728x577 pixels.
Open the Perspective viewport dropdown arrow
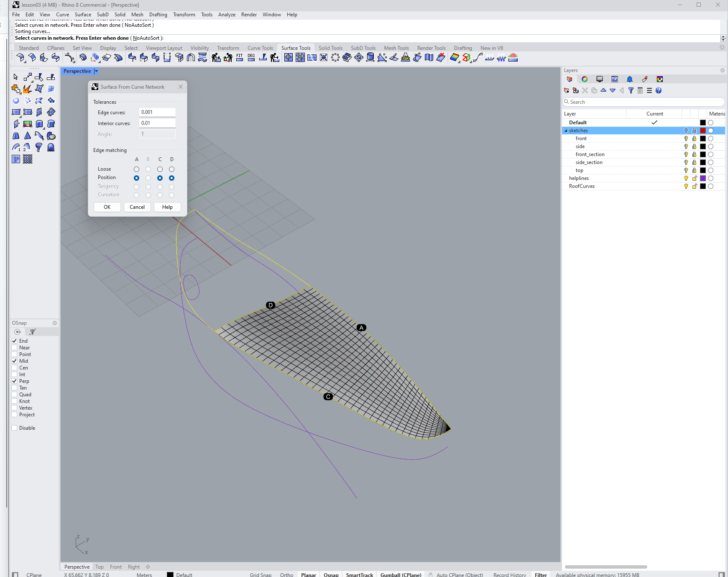coord(96,71)
